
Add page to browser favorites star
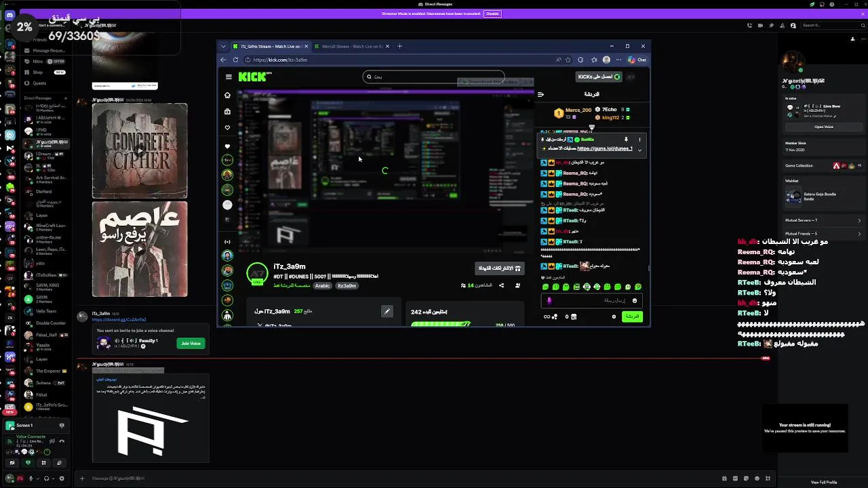click(x=568, y=60)
